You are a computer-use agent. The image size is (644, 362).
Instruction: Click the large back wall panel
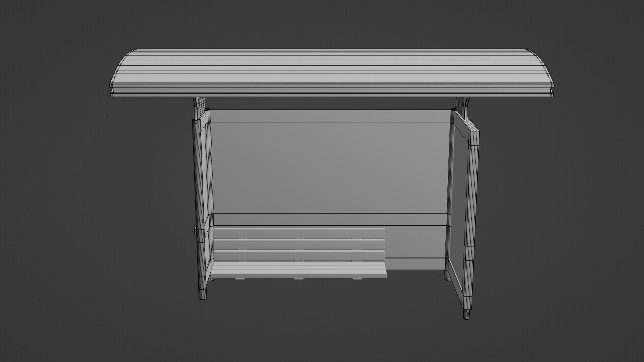point(330,168)
